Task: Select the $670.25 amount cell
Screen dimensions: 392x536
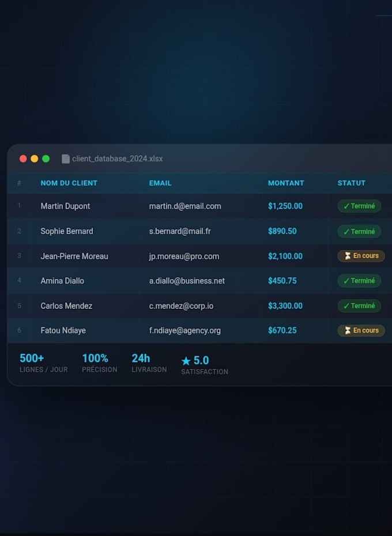Action: coord(282,330)
